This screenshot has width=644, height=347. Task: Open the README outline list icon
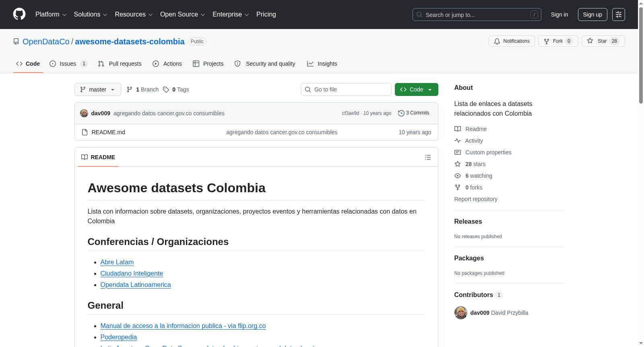(428, 157)
